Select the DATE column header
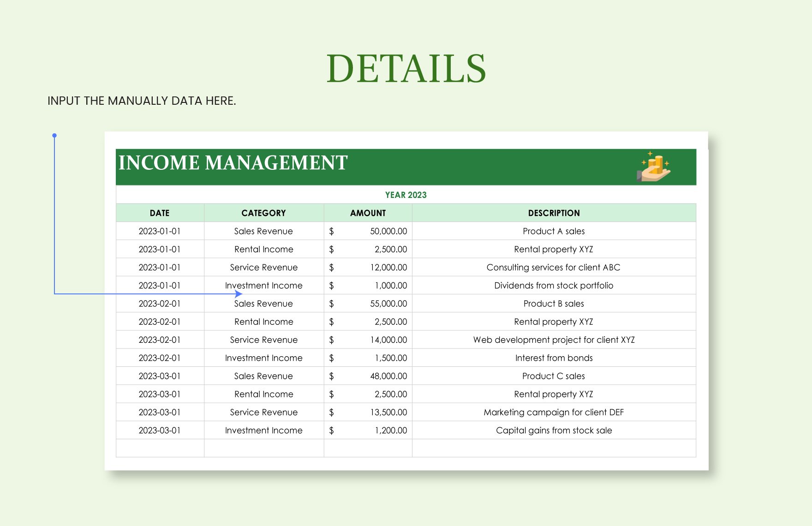812x526 pixels. coord(160,213)
